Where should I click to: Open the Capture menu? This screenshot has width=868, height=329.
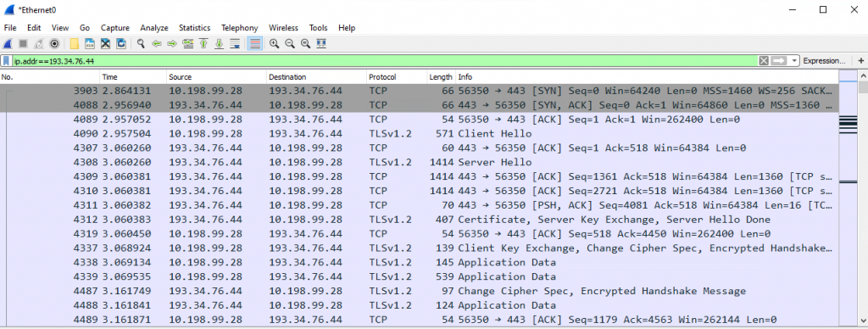click(115, 28)
